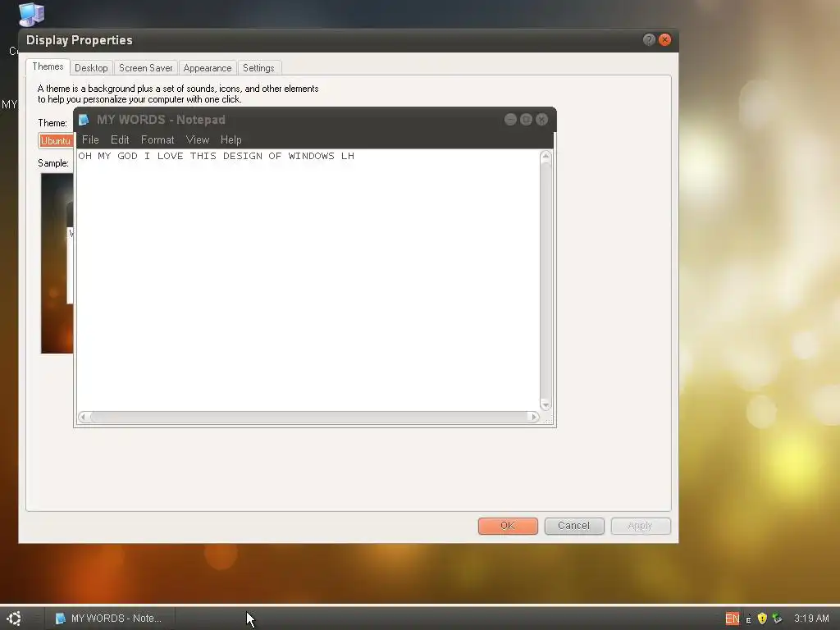Minimize the MY WORDS Notepad window

click(x=510, y=120)
